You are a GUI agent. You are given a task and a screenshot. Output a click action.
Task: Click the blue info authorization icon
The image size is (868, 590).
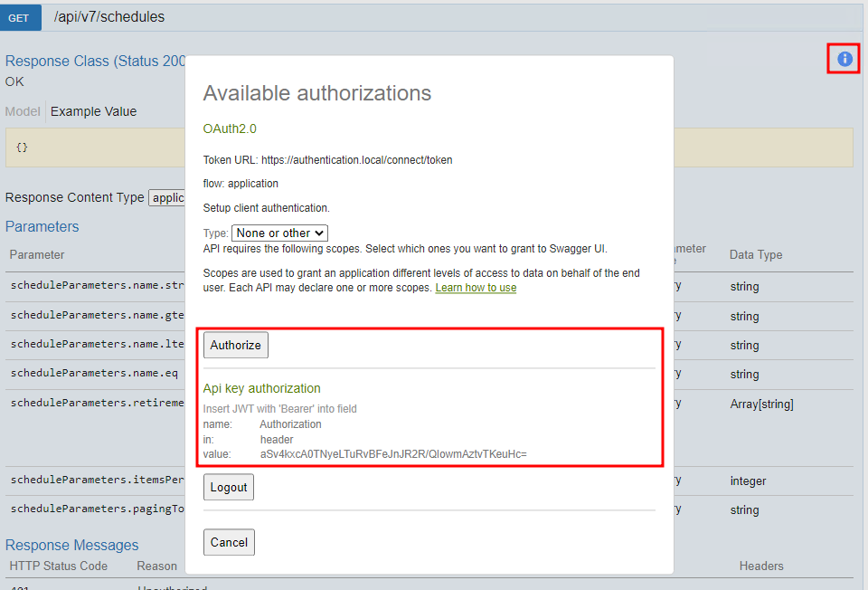tap(844, 59)
